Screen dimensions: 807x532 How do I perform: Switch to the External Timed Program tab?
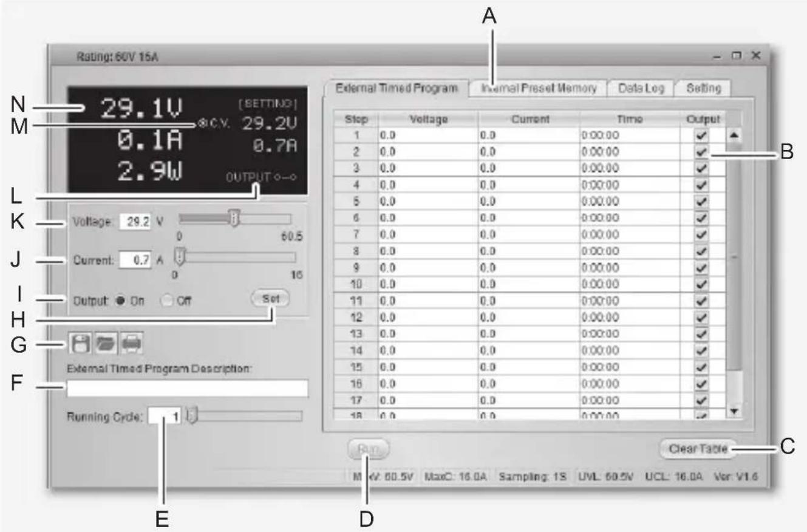(396, 87)
